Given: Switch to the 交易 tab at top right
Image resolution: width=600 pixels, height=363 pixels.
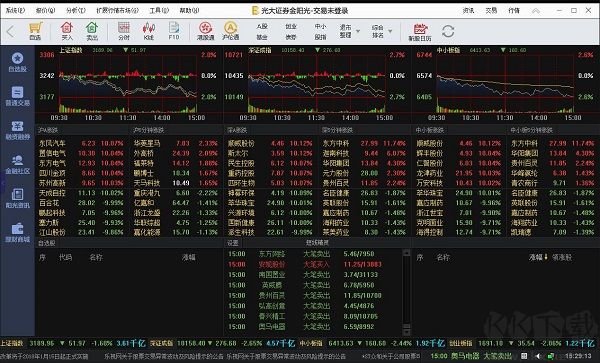Looking at the screenshot, I should click(x=491, y=11).
